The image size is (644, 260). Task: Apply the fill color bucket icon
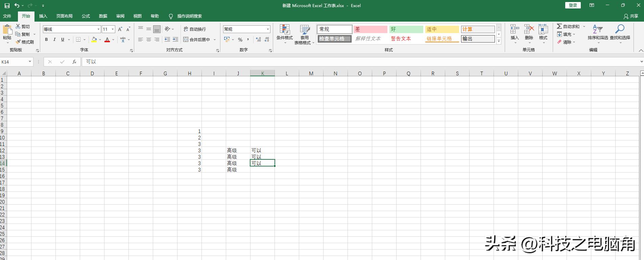(94, 40)
